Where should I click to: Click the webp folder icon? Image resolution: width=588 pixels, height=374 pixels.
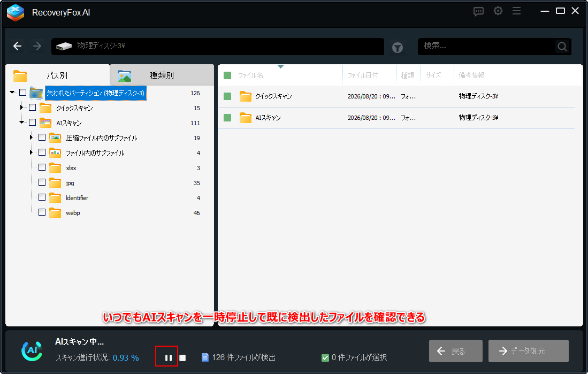[55, 213]
